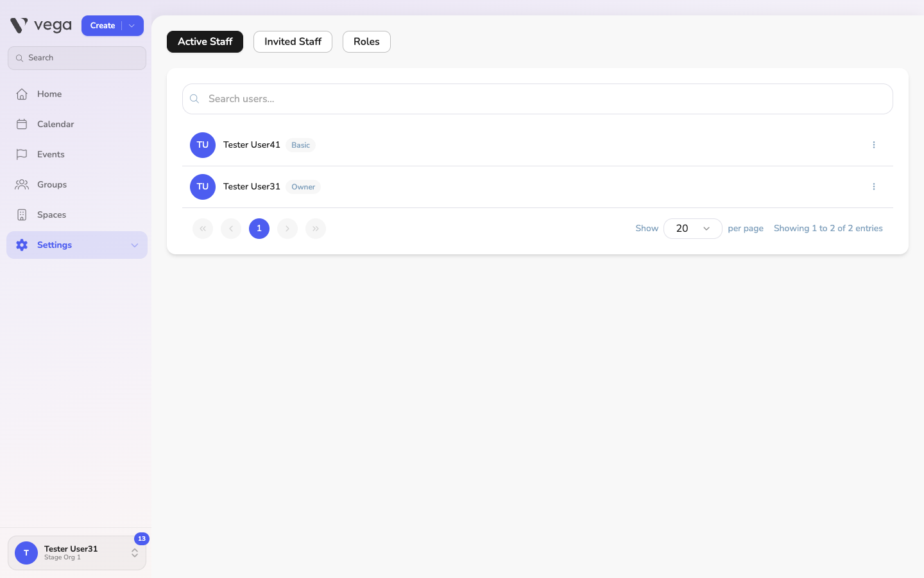Viewport: 924px width, 578px height.
Task: Focus the sidebar Search field
Action: coord(77,58)
